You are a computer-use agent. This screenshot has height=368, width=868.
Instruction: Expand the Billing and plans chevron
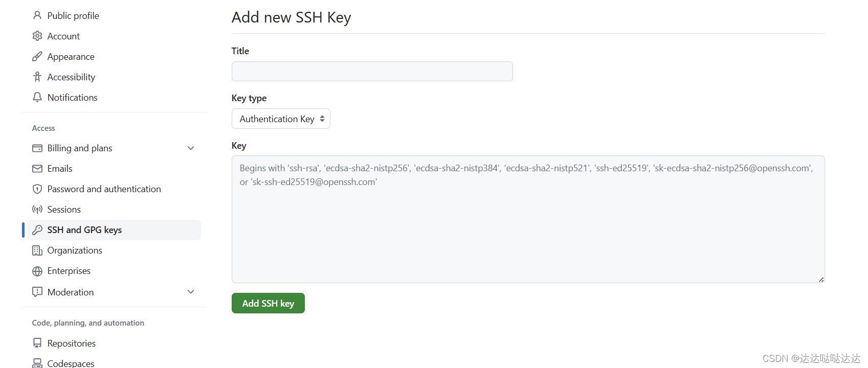coord(191,148)
